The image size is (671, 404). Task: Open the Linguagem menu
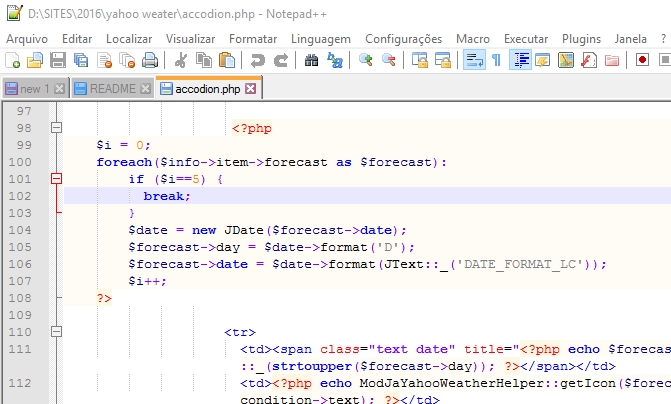click(320, 38)
